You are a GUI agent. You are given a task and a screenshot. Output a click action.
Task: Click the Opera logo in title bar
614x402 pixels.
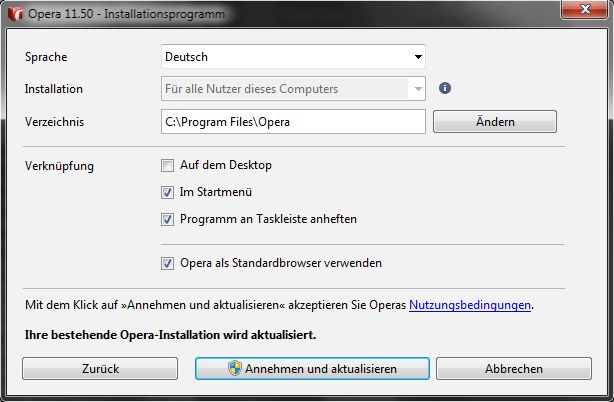pos(16,14)
